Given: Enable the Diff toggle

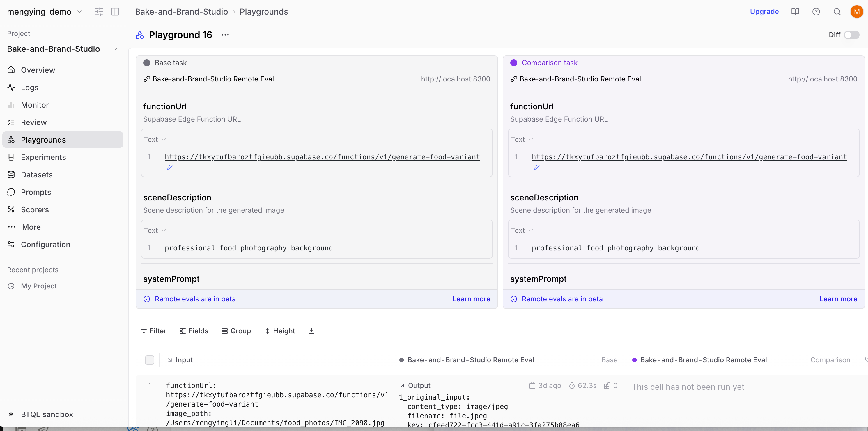Looking at the screenshot, I should (851, 35).
